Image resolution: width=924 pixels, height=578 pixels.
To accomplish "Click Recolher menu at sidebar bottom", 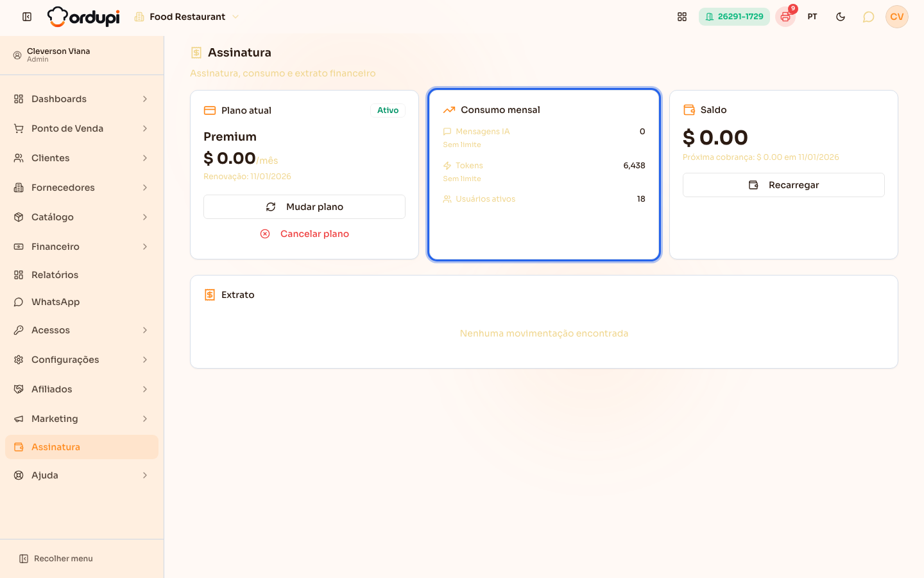I will pyautogui.click(x=56, y=559).
